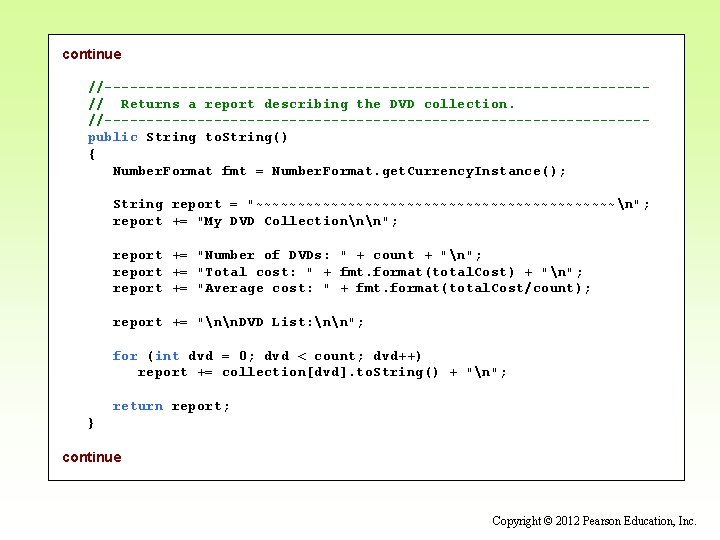Click the Pearson Education copyright text
Image resolution: width=720 pixels, height=540 pixels.
coord(594,521)
